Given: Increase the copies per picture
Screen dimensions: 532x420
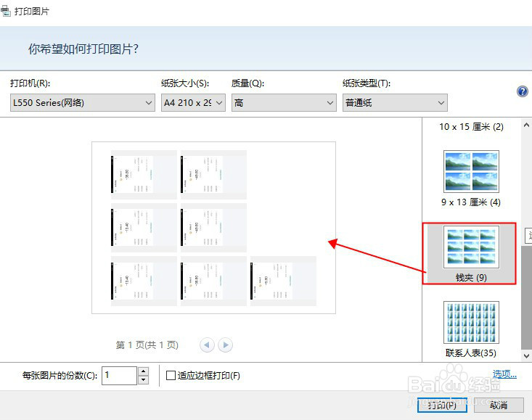Looking at the screenshot, I should 143,371.
